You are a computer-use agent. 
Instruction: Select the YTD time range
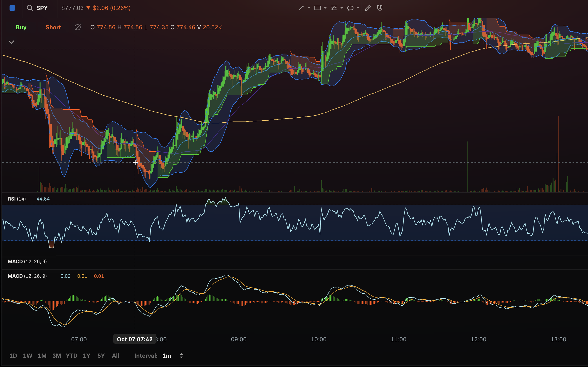[72, 356]
